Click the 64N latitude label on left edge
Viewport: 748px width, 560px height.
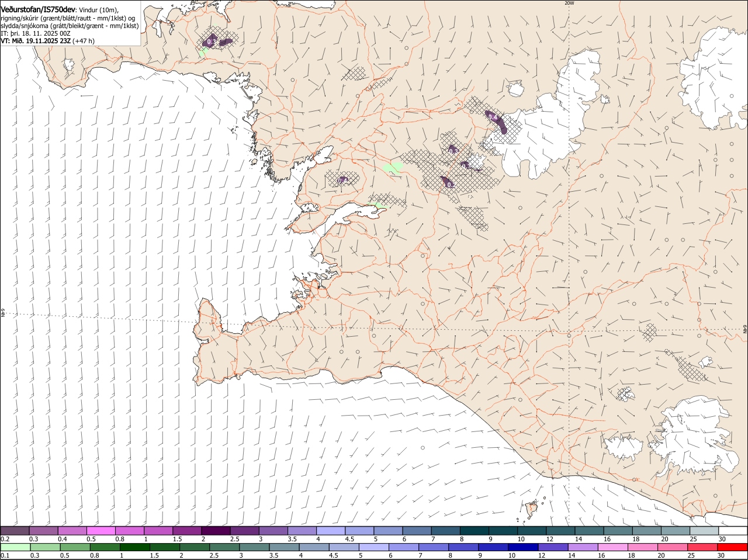3,314
